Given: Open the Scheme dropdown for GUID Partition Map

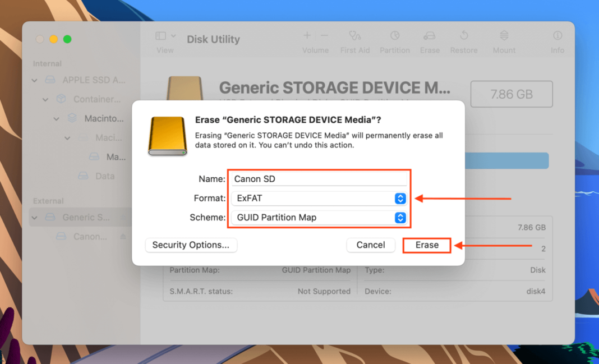Looking at the screenshot, I should [x=399, y=218].
